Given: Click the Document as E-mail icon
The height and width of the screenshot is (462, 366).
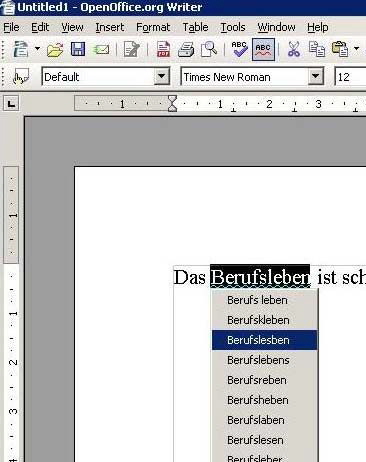Looking at the screenshot, I should point(101,50).
